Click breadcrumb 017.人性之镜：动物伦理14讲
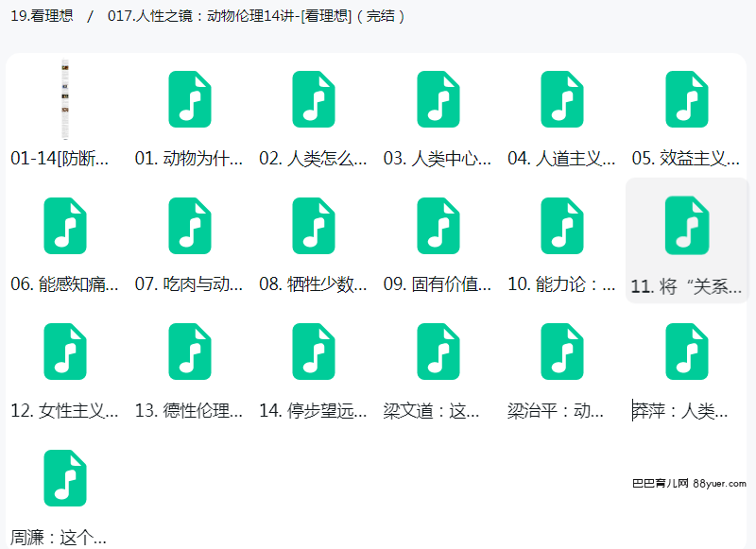This screenshot has width=756, height=549. point(256,16)
